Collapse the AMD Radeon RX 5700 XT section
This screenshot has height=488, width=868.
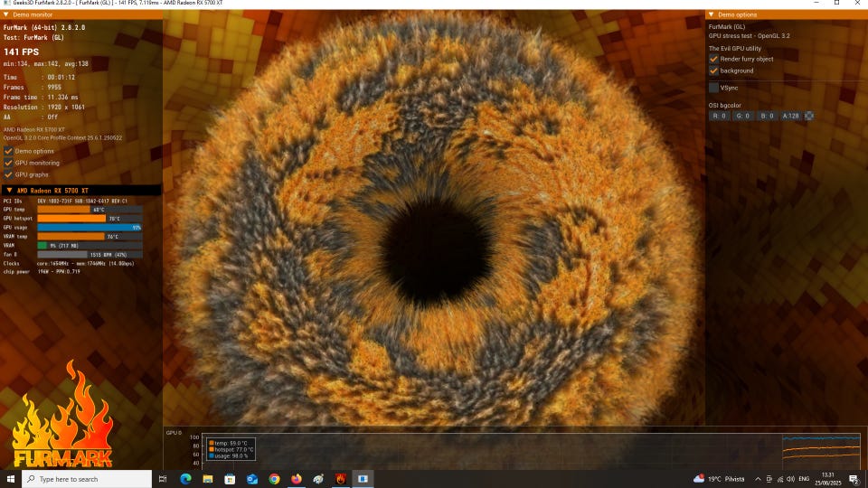pyautogui.click(x=9, y=191)
